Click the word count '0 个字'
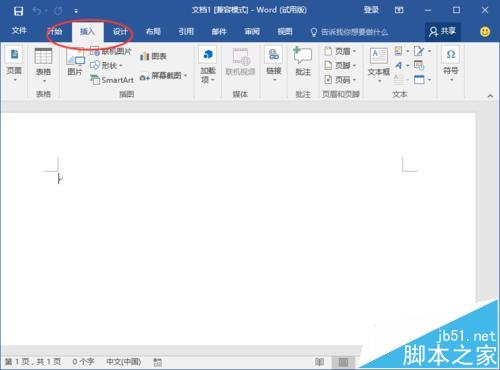Screen dimensions: 500x370 point(83,362)
